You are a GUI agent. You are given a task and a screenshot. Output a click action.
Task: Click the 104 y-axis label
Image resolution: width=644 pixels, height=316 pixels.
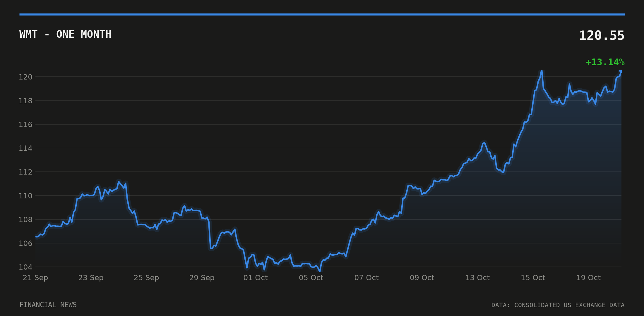(x=25, y=267)
